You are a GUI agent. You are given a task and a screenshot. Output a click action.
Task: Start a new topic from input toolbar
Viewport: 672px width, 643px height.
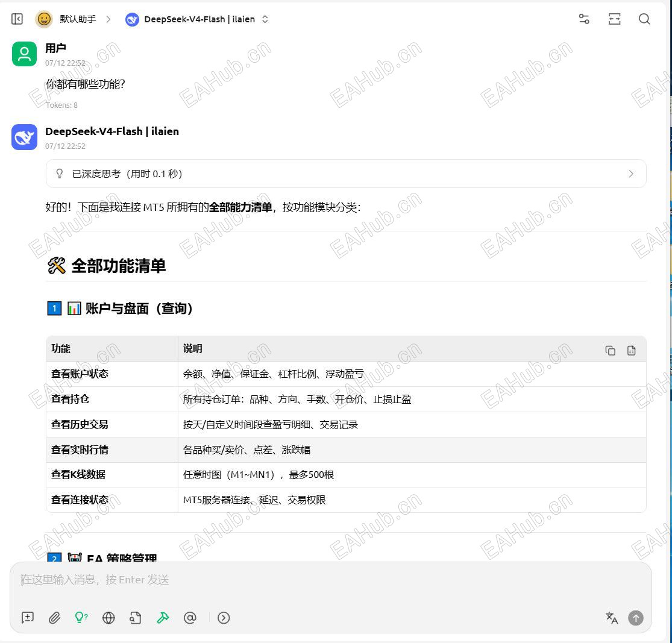[28, 618]
